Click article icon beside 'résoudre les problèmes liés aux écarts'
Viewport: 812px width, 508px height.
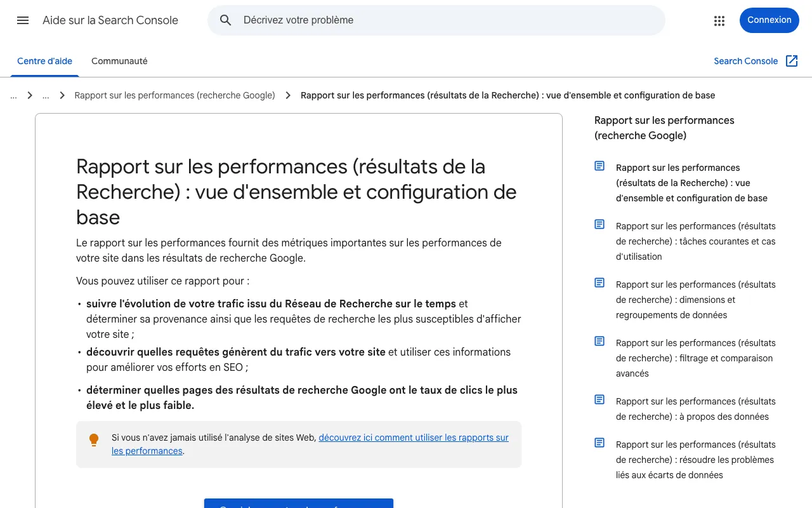coord(599,443)
